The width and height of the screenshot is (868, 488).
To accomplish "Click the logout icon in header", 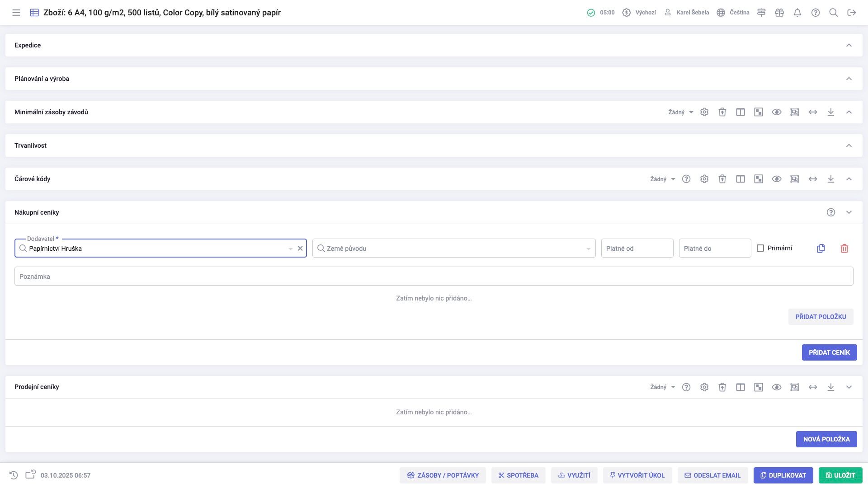I will click(852, 13).
